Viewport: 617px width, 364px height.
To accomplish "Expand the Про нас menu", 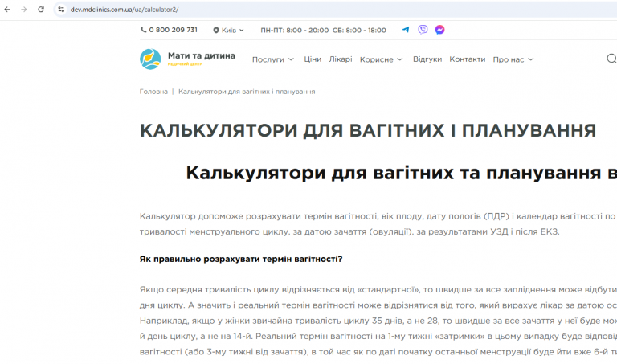I will coord(513,59).
